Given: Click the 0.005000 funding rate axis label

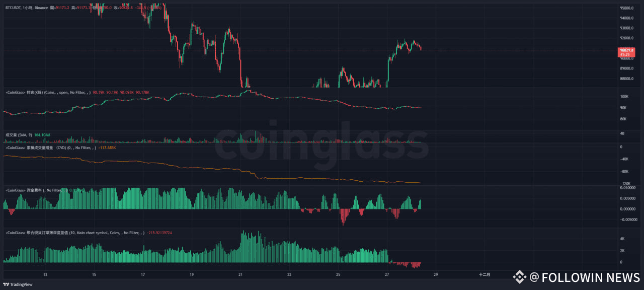Looking at the screenshot, I should pyautogui.click(x=628, y=198).
